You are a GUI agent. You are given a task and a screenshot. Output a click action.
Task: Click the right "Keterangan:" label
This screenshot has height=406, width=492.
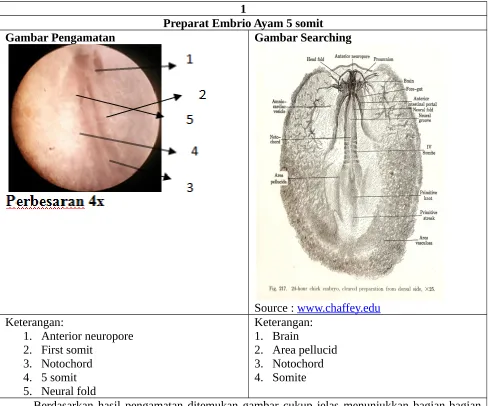tap(284, 322)
